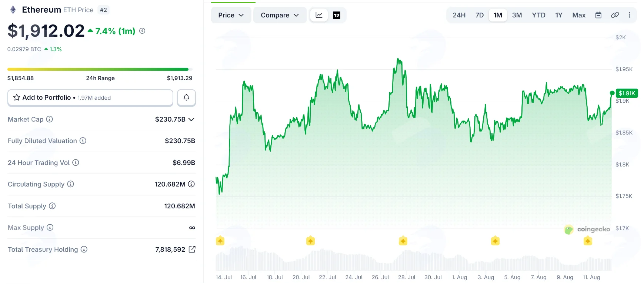The image size is (644, 284).
Task: Expand Market Cap value chevron
Action: click(191, 119)
